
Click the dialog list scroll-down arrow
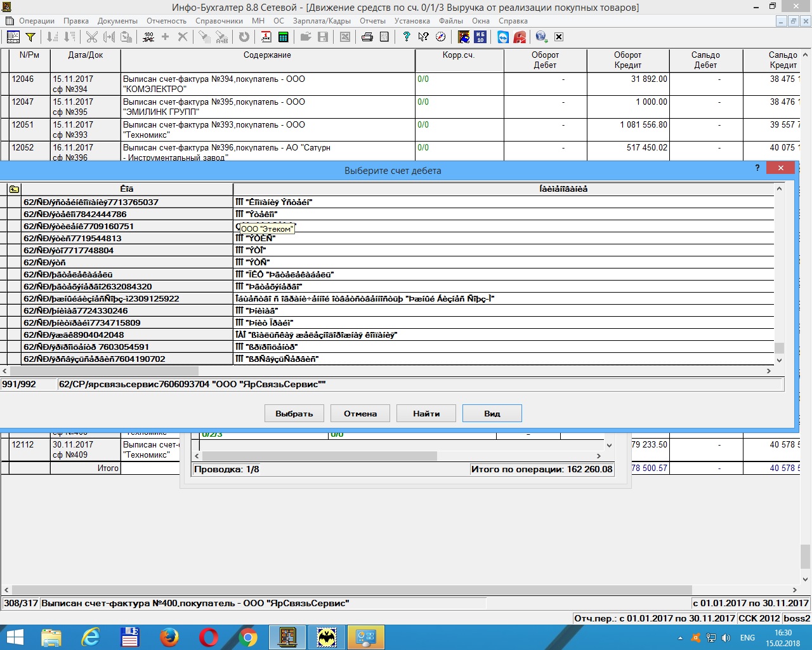point(779,360)
